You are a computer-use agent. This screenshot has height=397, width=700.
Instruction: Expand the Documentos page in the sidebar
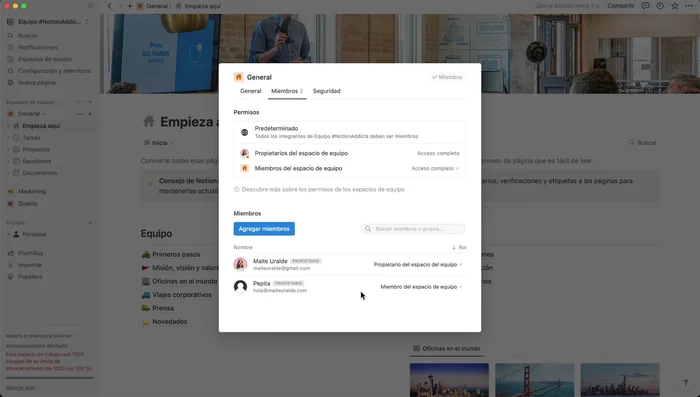click(8, 173)
